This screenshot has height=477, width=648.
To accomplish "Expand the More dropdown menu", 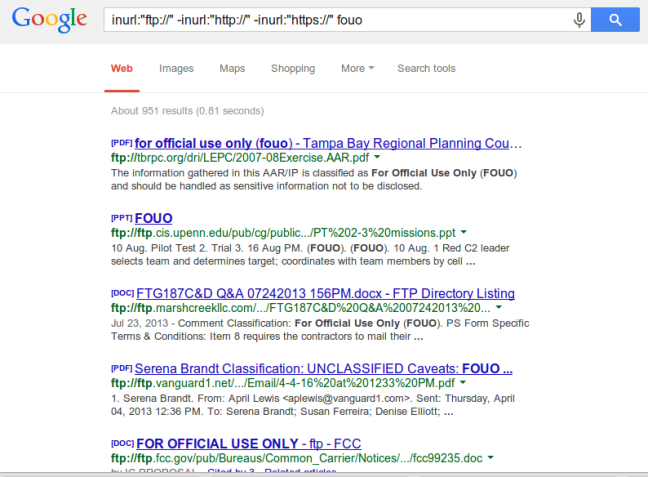I will pos(357,68).
